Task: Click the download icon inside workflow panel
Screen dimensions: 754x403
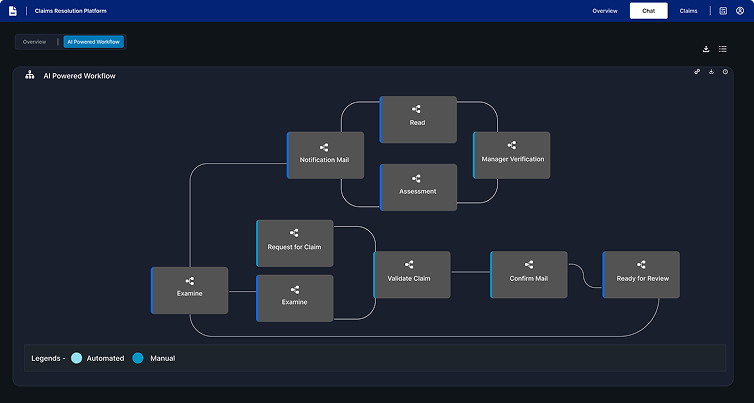Action: click(x=711, y=72)
